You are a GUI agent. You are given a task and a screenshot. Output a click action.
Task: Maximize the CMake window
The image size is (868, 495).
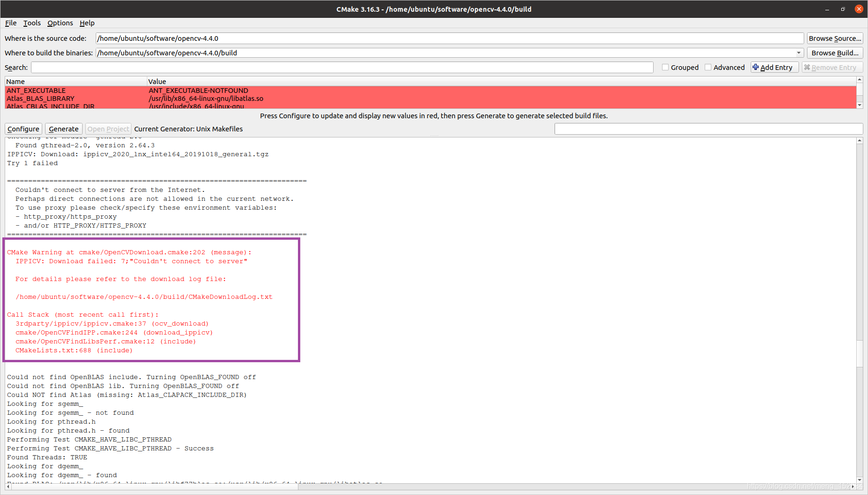pos(843,9)
